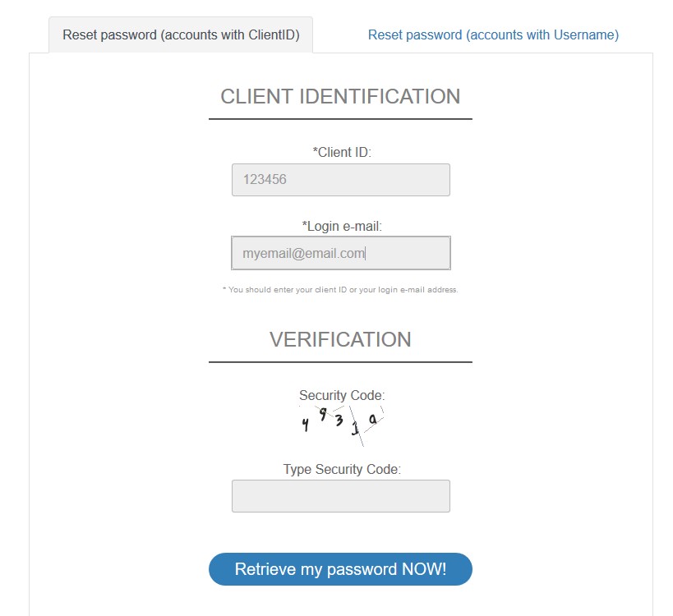
Task: Click into the Login e-mail field
Action: point(340,253)
